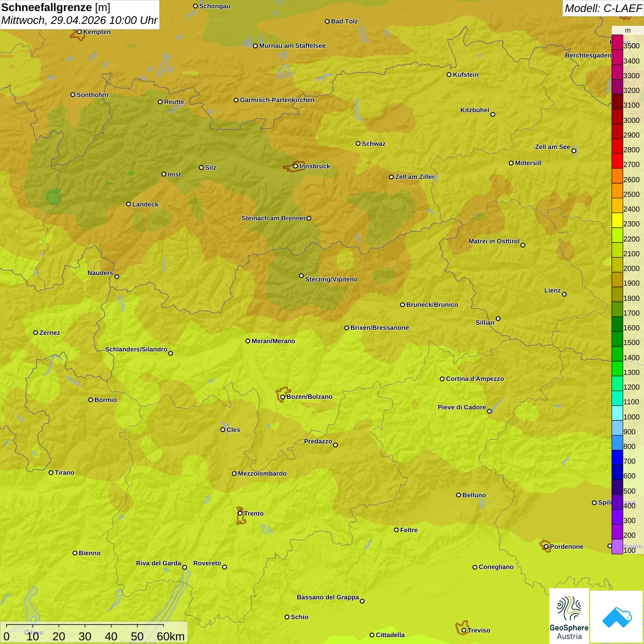Click the 'Murnau am Staffelsee' label
Screen dimensions: 644x644
pyautogui.click(x=292, y=46)
